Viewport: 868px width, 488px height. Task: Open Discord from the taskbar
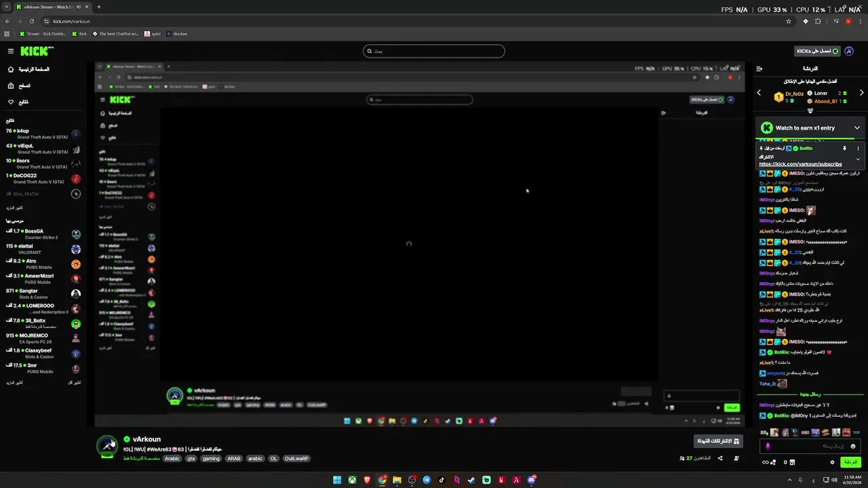pyautogui.click(x=531, y=480)
